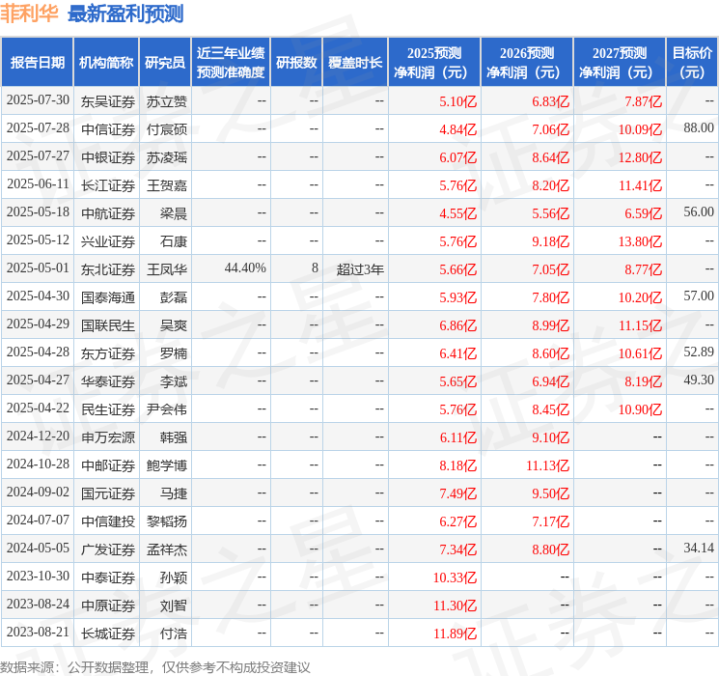Click 兴业证券 institution cell
This screenshot has height=676, width=719.
pos(108,241)
